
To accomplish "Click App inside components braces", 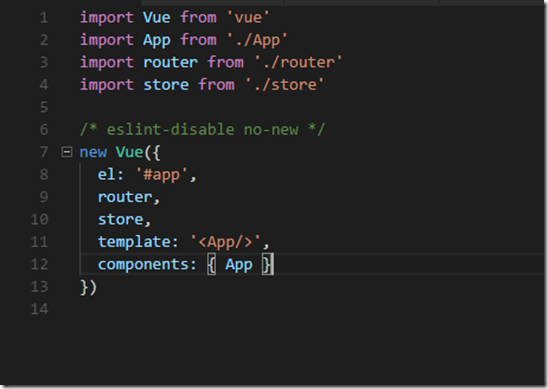I will click(239, 265).
